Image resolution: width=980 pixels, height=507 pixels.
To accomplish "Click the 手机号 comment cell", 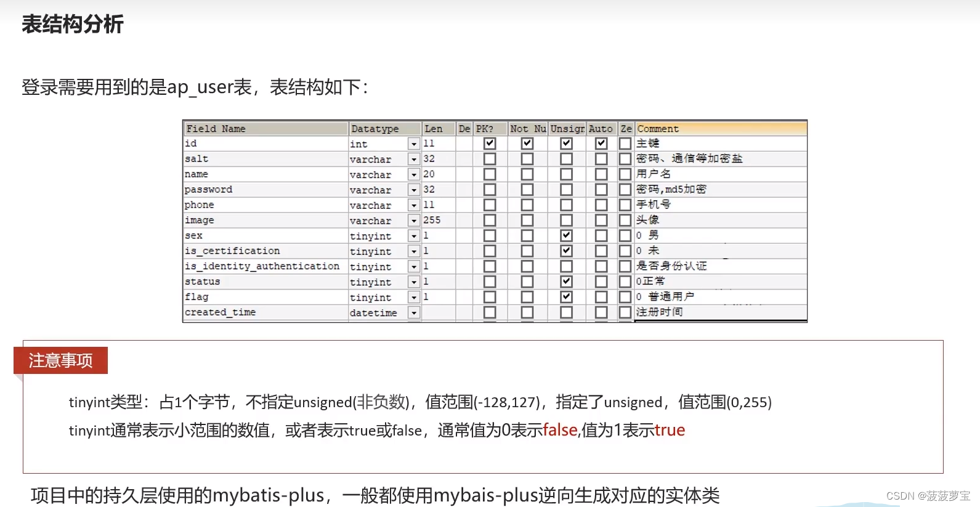I will (721, 205).
